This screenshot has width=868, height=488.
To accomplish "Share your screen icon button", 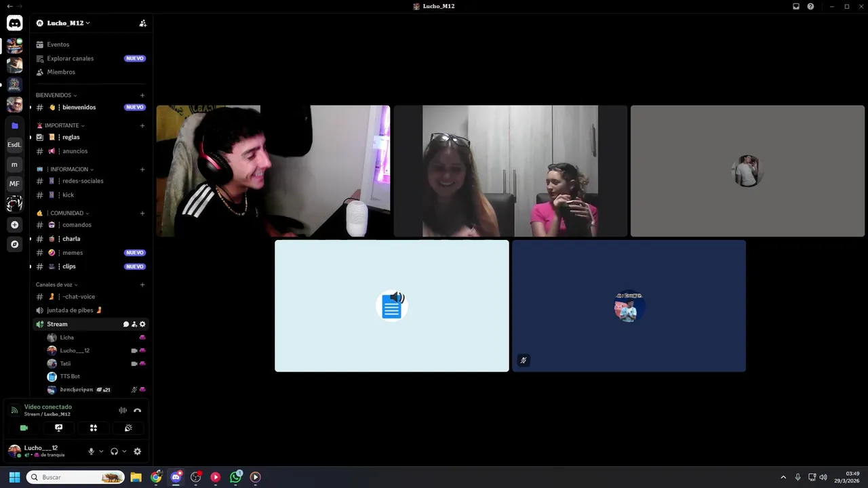I will (59, 428).
